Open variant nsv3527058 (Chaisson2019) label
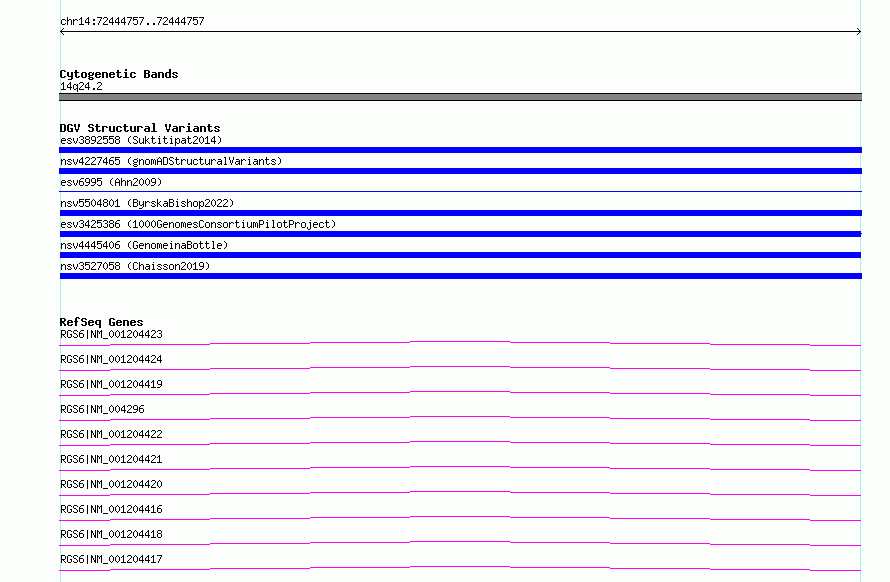The width and height of the screenshot is (890, 582). click(135, 266)
